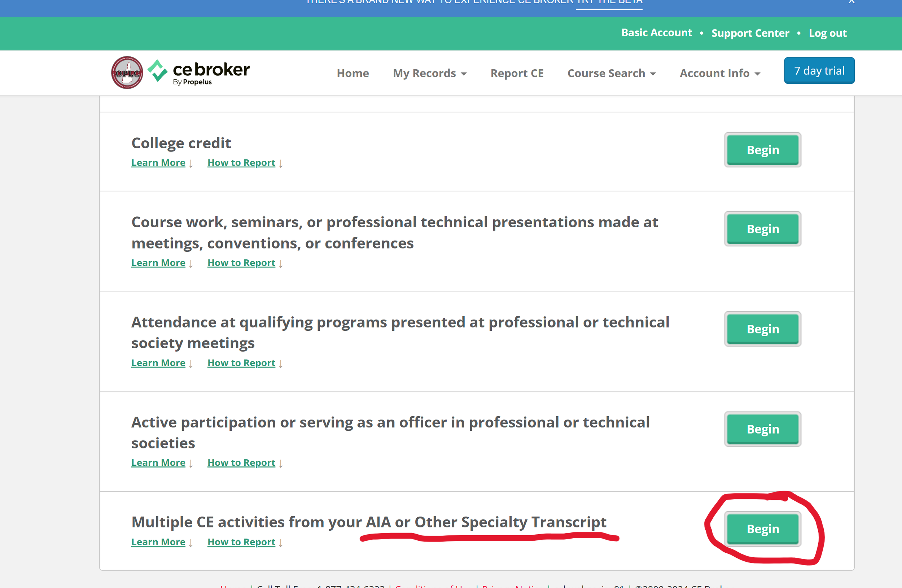Close the beta announcement banner
The image size is (902, 588).
point(851,2)
